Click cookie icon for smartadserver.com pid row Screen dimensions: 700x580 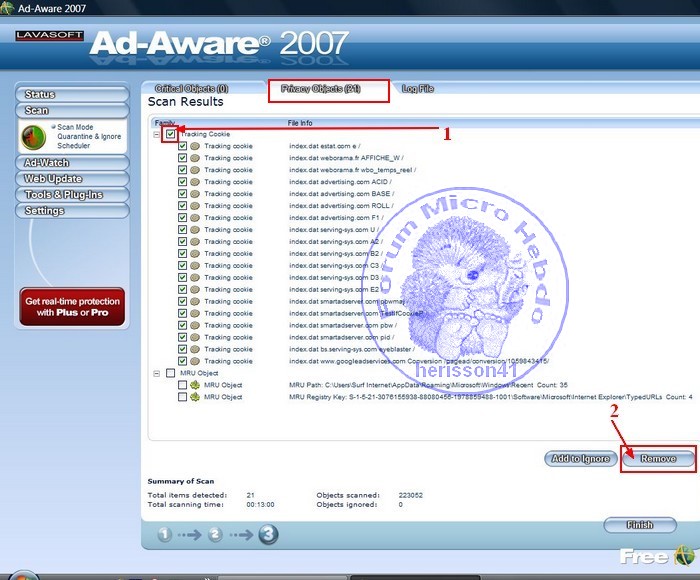point(195,337)
